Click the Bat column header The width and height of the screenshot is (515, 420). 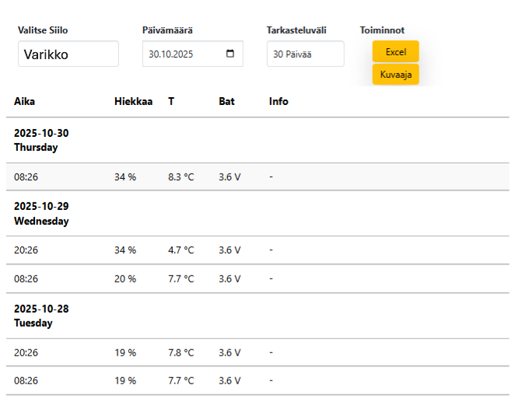coord(226,101)
